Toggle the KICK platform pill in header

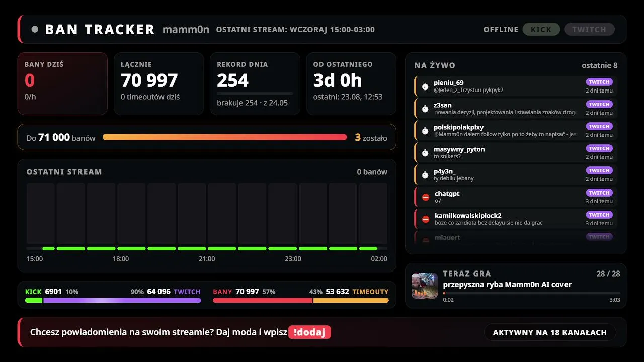[x=541, y=30]
